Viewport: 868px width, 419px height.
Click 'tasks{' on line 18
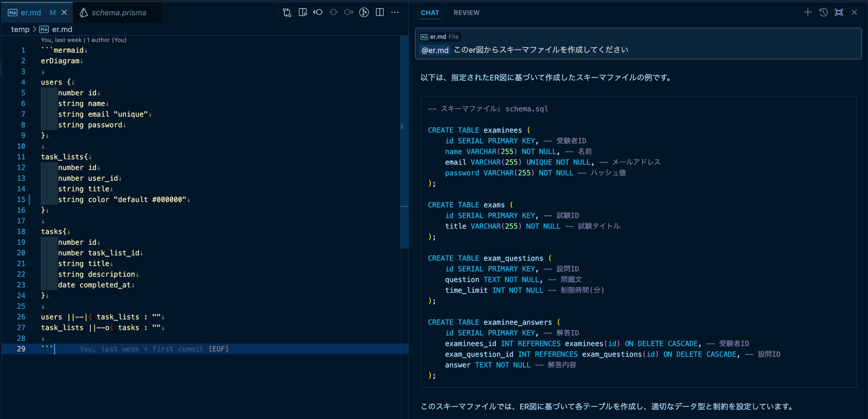(54, 232)
